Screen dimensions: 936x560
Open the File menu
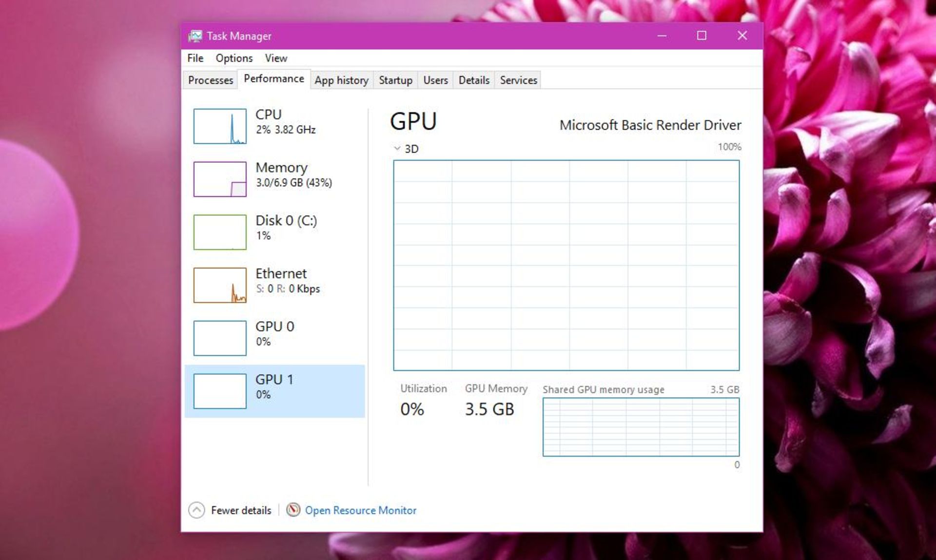point(195,58)
